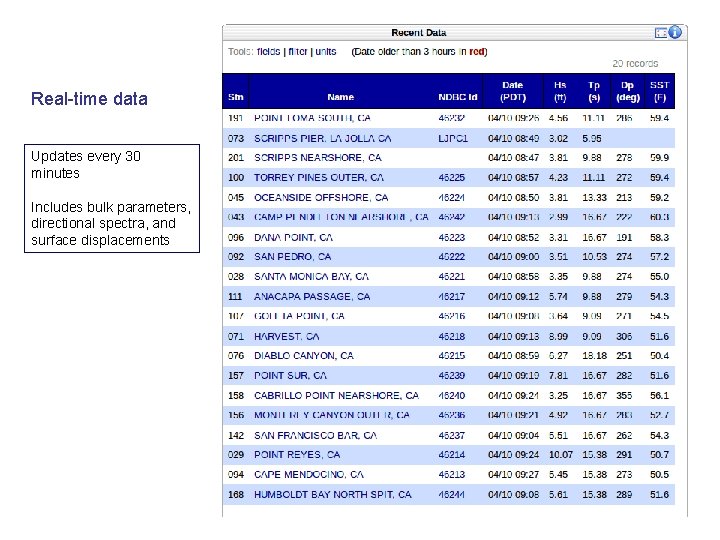
Task: Open DANA POINT, CA station
Action: point(293,237)
